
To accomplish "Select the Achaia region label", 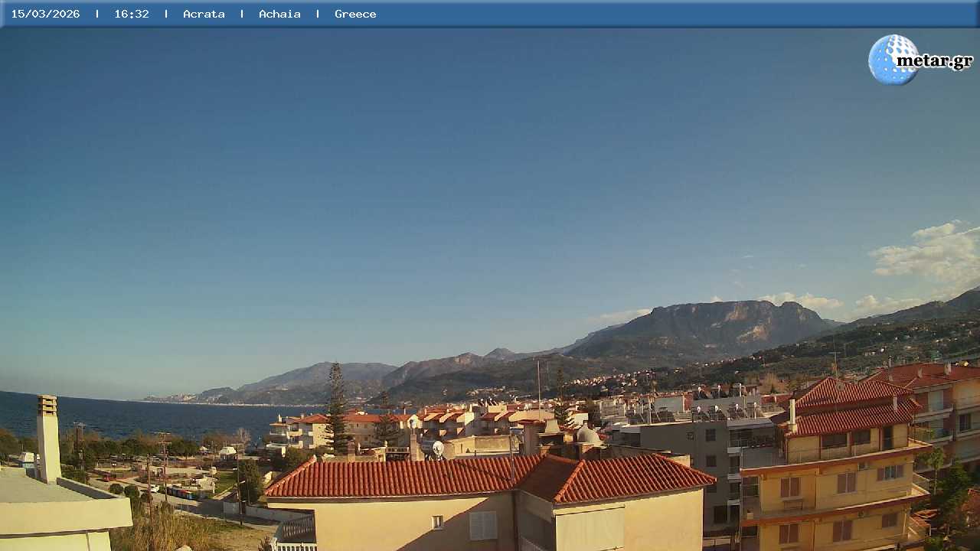I will point(279,14).
